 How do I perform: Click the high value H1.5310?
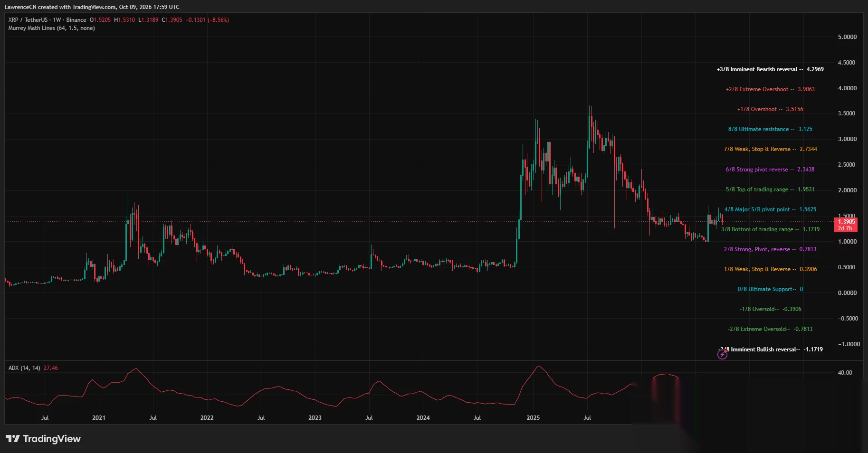(124, 20)
